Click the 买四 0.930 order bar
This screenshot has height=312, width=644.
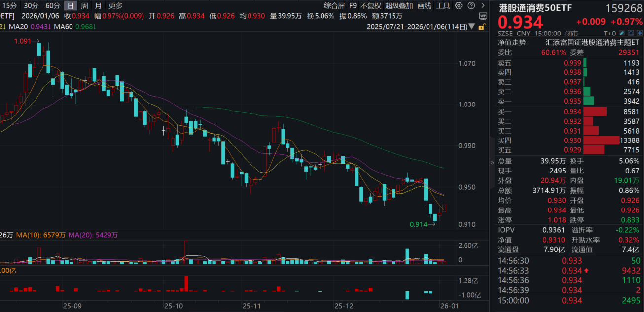(601, 140)
